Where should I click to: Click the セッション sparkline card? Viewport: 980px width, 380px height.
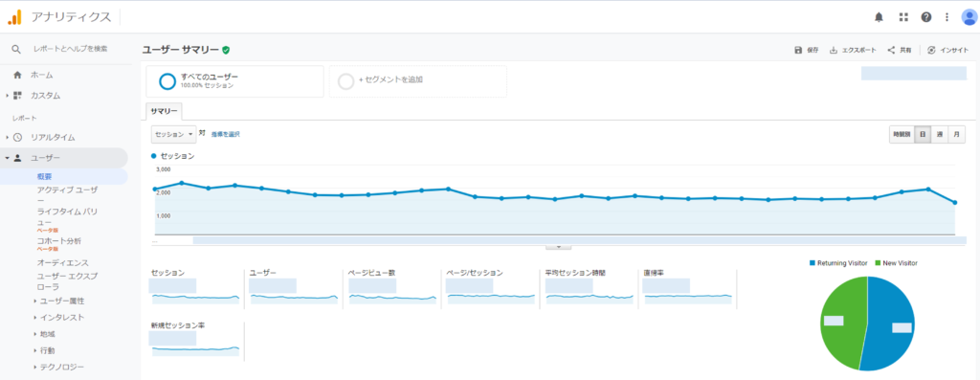coord(195,288)
